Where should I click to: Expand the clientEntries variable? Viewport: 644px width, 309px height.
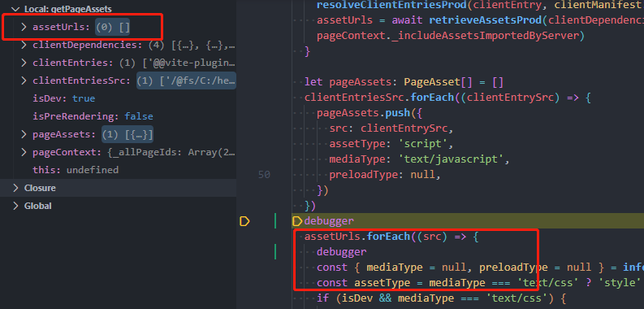click(24, 63)
